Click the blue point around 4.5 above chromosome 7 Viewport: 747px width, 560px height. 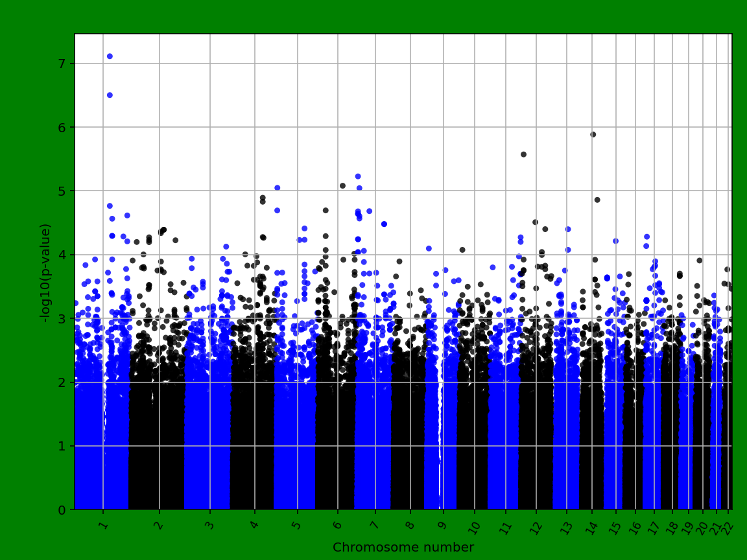pos(385,223)
